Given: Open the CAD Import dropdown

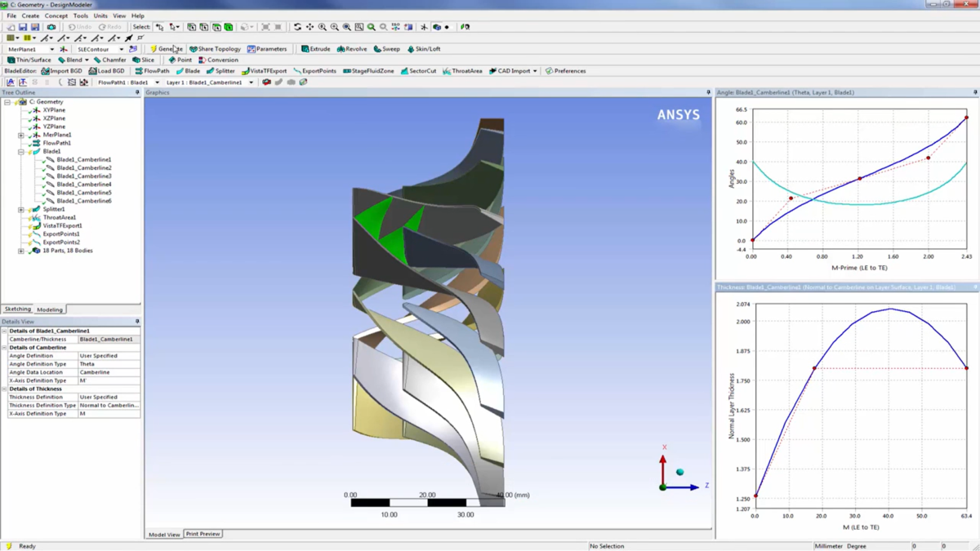Looking at the screenshot, I should click(x=535, y=71).
